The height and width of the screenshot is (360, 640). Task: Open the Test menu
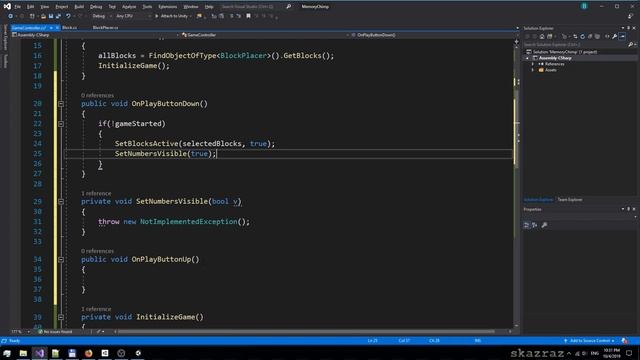coord(112,7)
